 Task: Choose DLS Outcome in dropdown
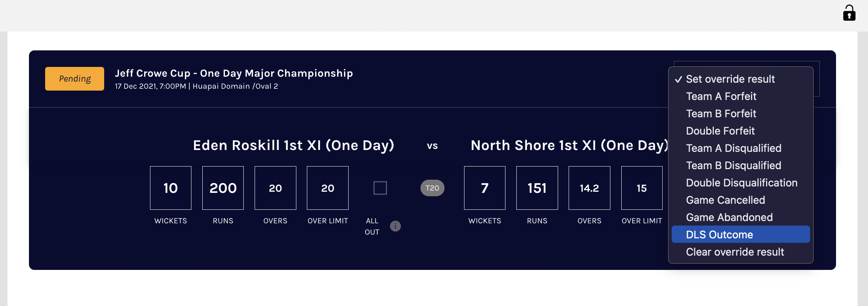pyautogui.click(x=719, y=235)
